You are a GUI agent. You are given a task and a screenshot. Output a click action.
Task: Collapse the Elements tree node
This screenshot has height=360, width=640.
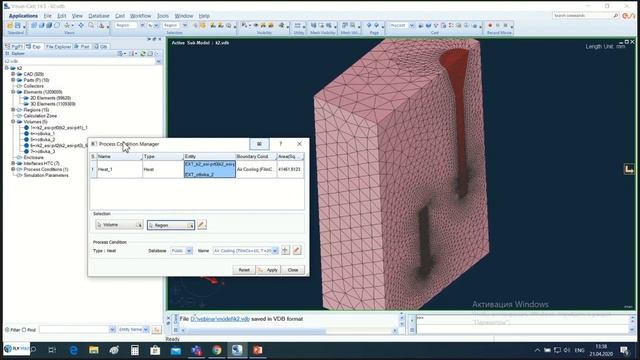click(x=13, y=92)
